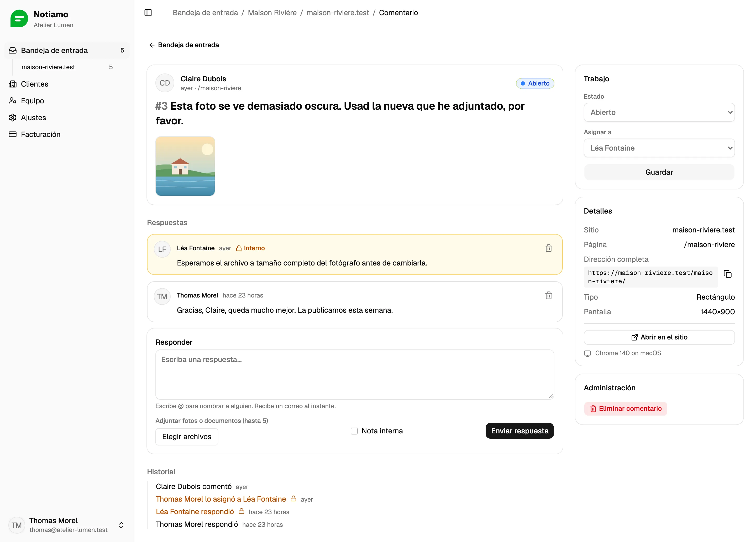Click 'Claire Dubois comentó' history entry
756x542 pixels.
[194, 486]
